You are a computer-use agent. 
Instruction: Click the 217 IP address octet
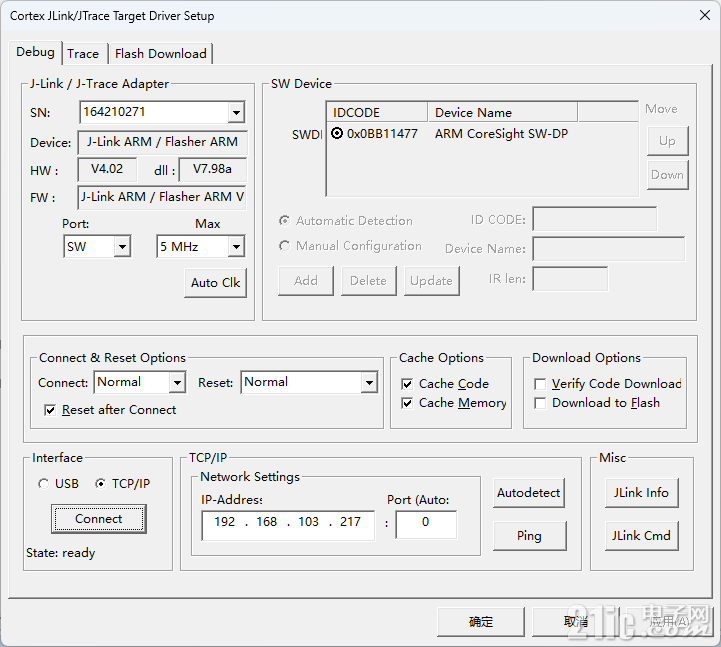tap(350, 522)
